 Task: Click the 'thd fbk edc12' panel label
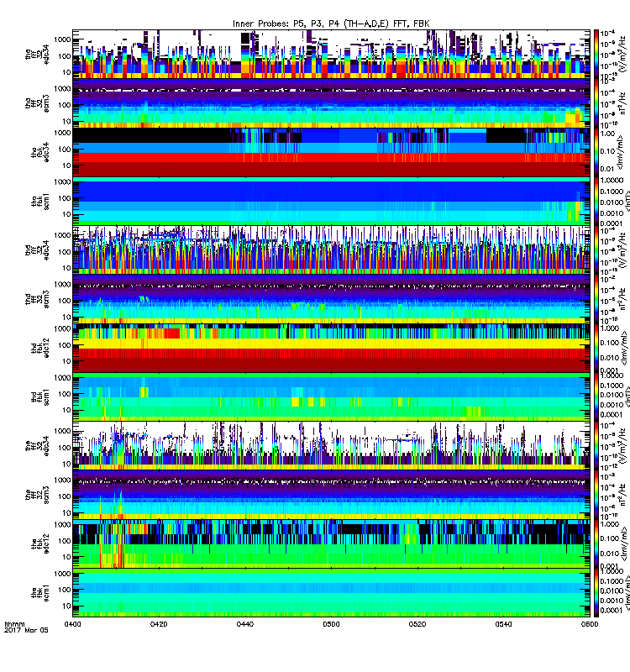tap(39, 348)
